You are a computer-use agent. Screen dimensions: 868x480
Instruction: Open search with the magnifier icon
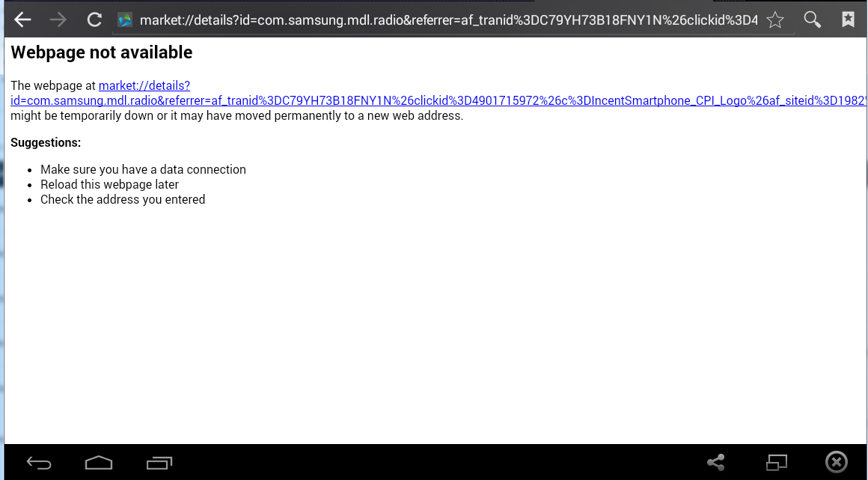(x=813, y=19)
